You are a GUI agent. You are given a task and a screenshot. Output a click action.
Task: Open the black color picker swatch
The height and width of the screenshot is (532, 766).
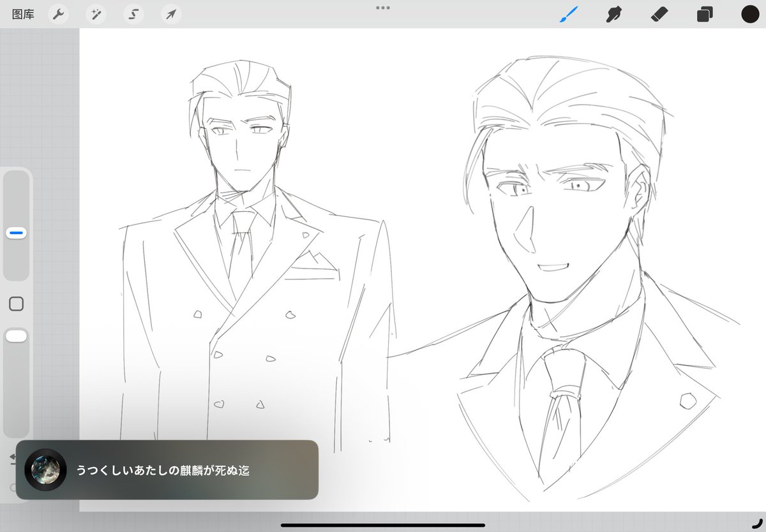[750, 14]
